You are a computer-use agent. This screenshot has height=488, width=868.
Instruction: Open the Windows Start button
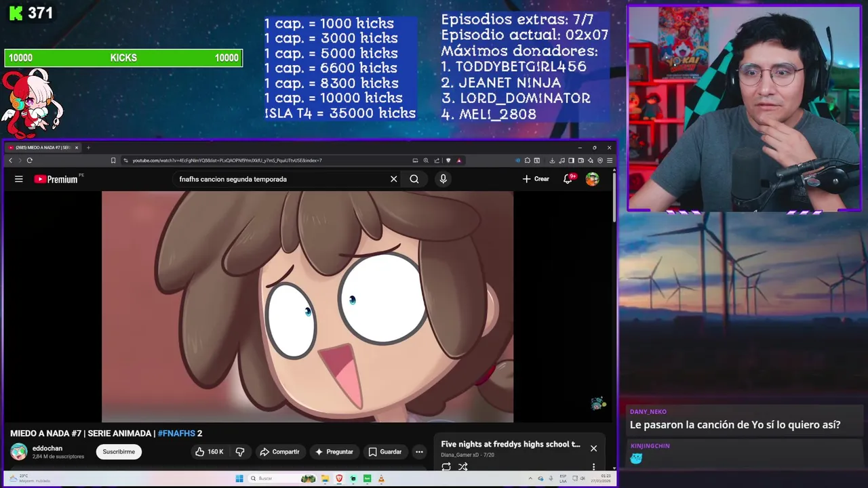pyautogui.click(x=239, y=479)
